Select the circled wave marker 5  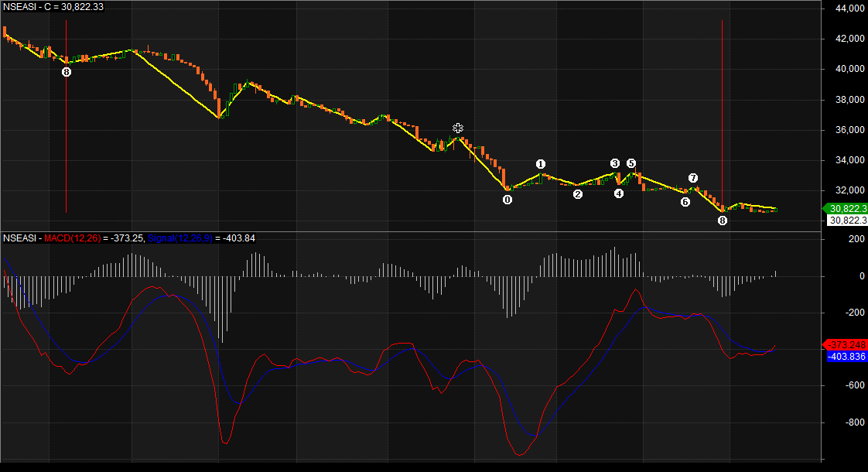pyautogui.click(x=631, y=163)
